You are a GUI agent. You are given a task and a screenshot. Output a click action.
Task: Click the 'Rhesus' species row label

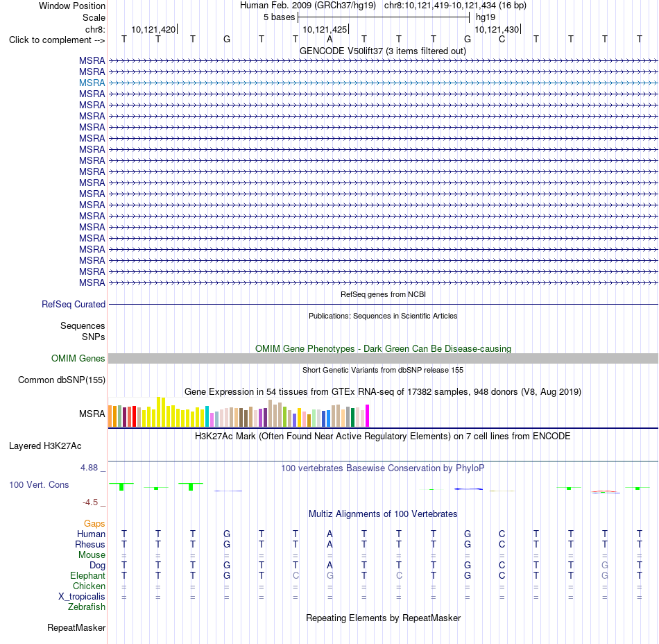coord(90,544)
